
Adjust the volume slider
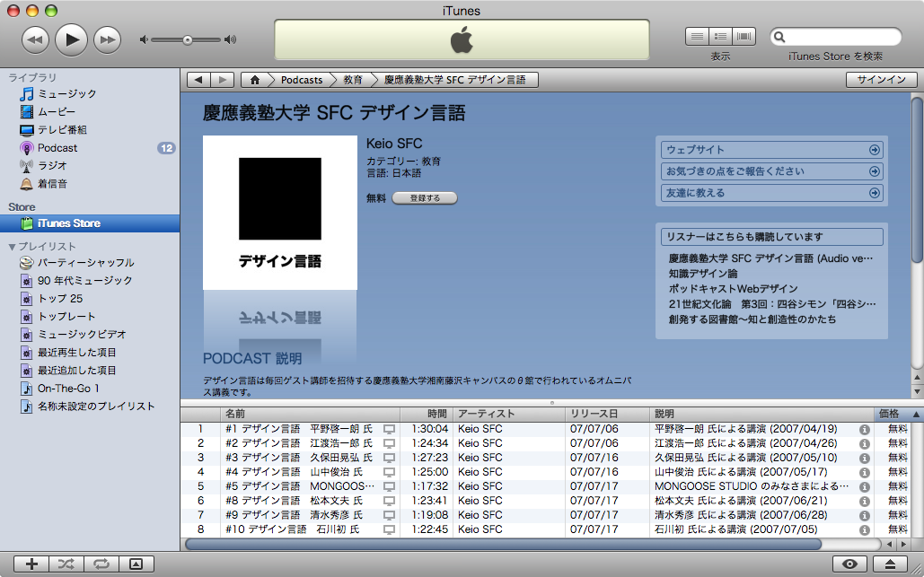[187, 39]
